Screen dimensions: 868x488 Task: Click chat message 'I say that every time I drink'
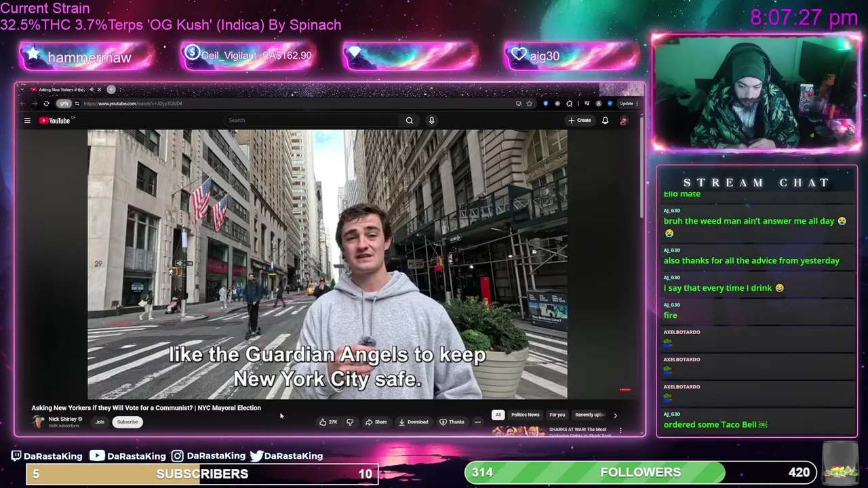(724, 288)
